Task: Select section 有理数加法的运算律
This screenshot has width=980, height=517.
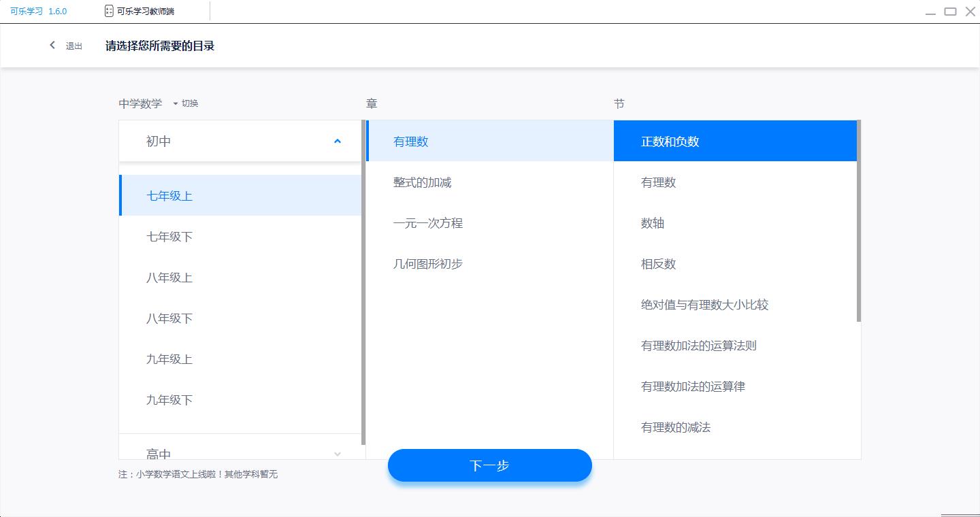Action: pyautogui.click(x=735, y=386)
